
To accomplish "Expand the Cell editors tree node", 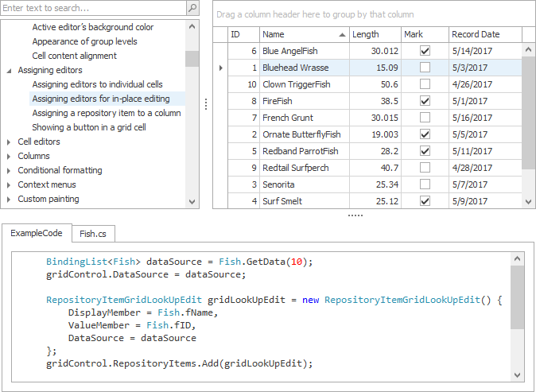I will (9, 142).
